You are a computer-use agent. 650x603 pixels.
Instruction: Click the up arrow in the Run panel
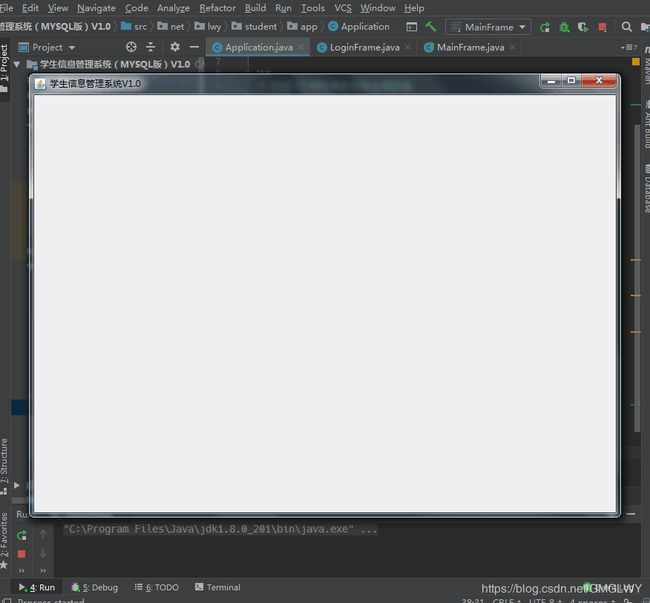coord(43,534)
